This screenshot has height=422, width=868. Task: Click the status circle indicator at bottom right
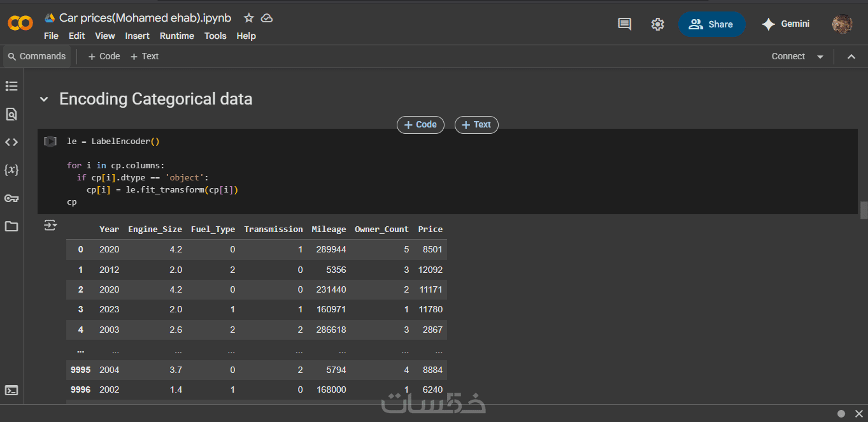(x=841, y=413)
